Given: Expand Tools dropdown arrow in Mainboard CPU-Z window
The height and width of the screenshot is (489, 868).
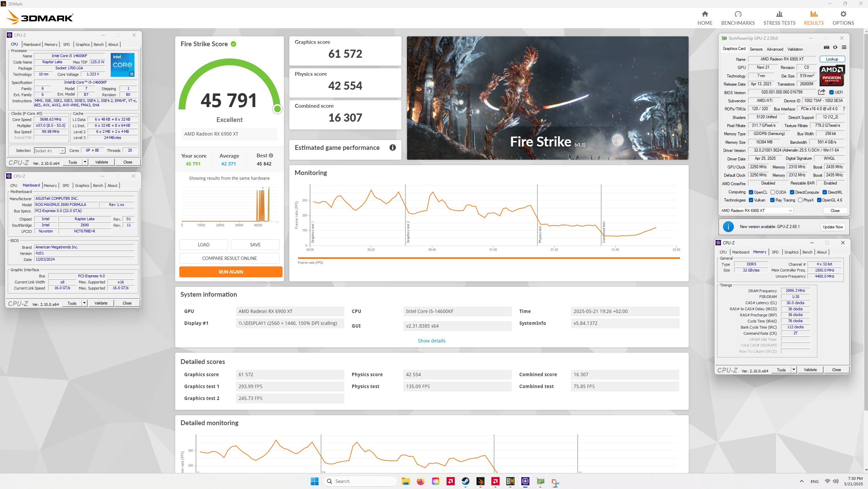Looking at the screenshot, I should 84,303.
